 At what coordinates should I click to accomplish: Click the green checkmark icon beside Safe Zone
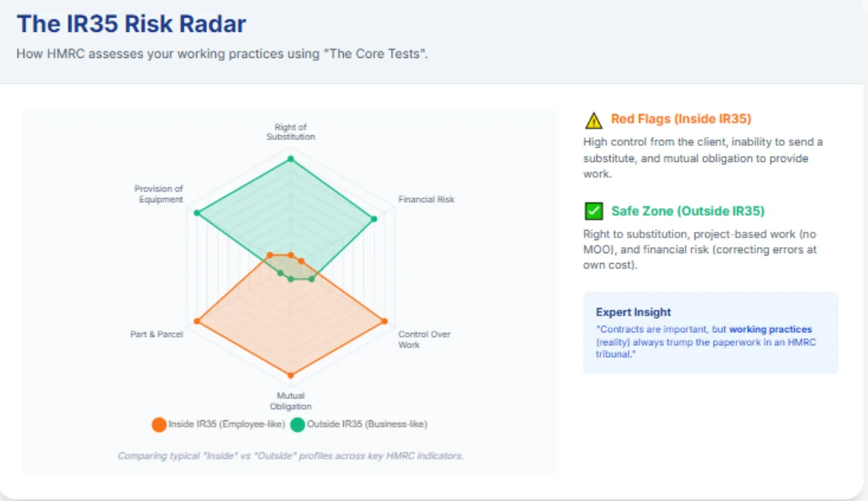pos(593,211)
